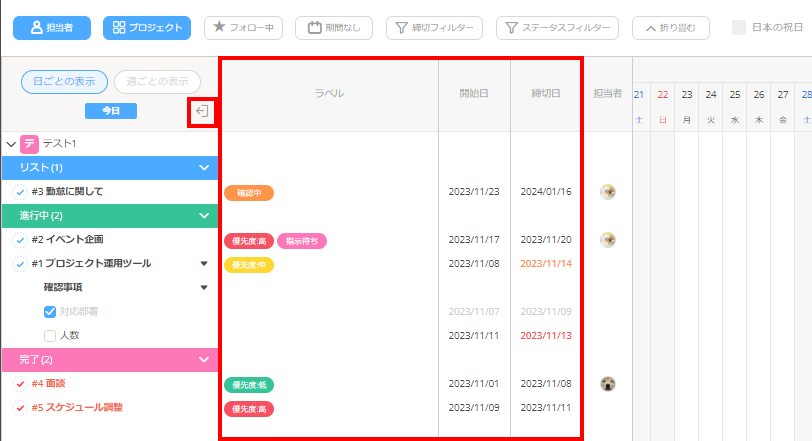This screenshot has width=812, height=441.
Task: Click 優先度:高 label on スケジュール調整 row
Action: [x=249, y=409]
